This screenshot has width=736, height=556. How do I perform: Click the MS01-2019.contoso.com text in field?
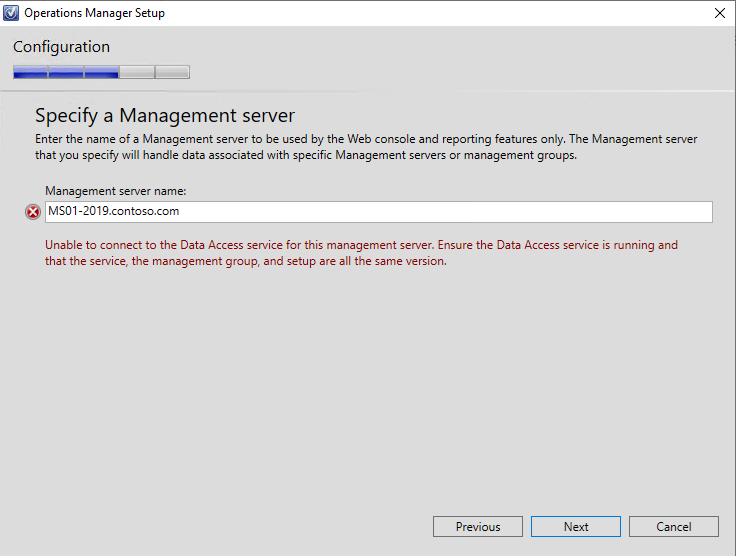(114, 211)
